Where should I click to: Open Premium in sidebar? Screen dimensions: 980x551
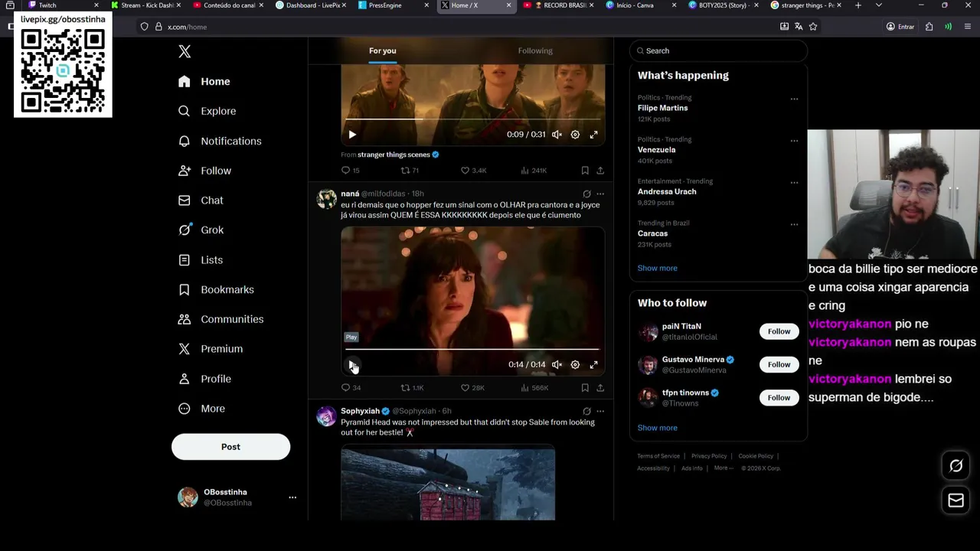click(211, 349)
